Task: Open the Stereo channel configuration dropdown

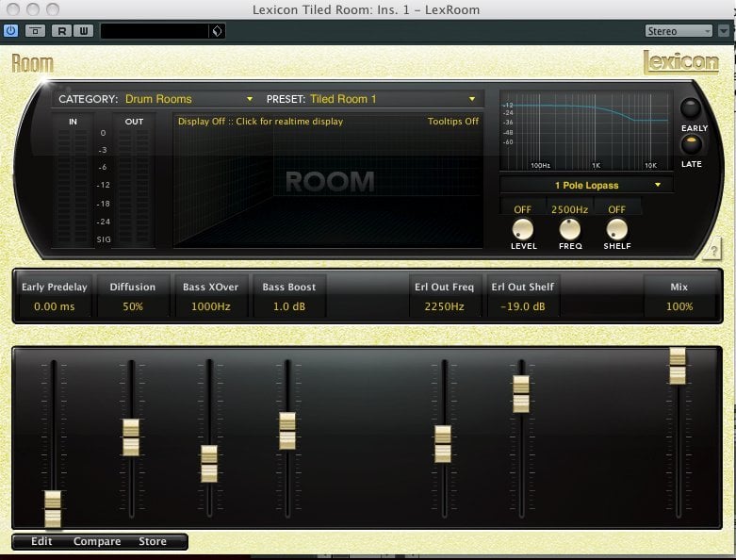Action: 679,31
